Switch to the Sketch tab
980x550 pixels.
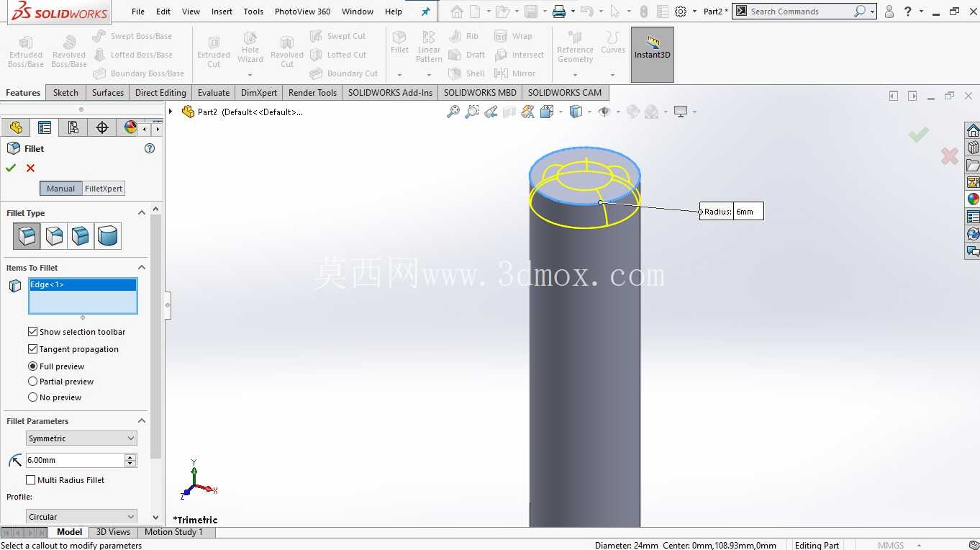(x=65, y=93)
